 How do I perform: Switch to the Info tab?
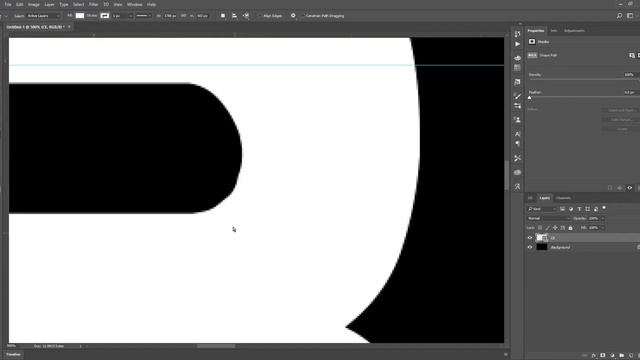554,31
